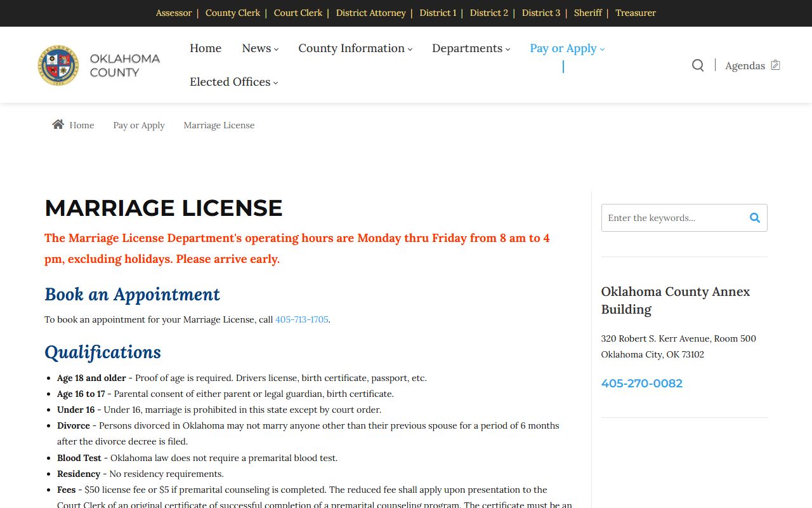
Task: Click the Marriage License breadcrumb
Action: coord(219,125)
